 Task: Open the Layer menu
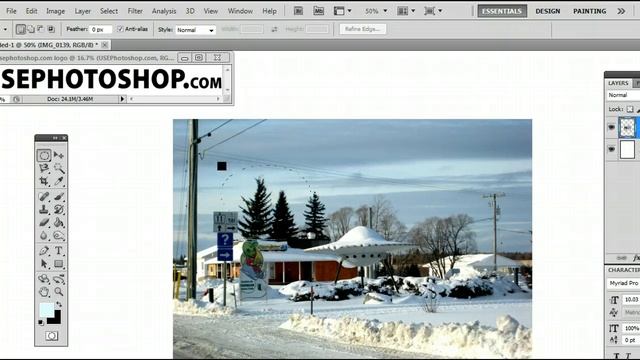tap(83, 11)
